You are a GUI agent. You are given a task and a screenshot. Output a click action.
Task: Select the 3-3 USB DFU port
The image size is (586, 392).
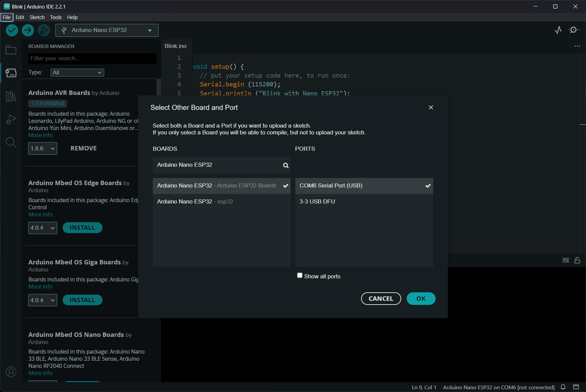[x=364, y=202]
